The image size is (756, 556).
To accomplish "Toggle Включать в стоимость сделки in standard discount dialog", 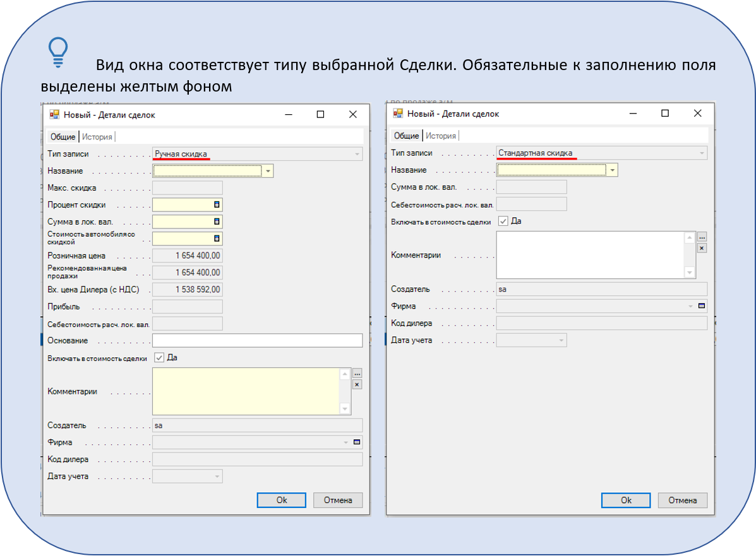I will click(x=503, y=221).
